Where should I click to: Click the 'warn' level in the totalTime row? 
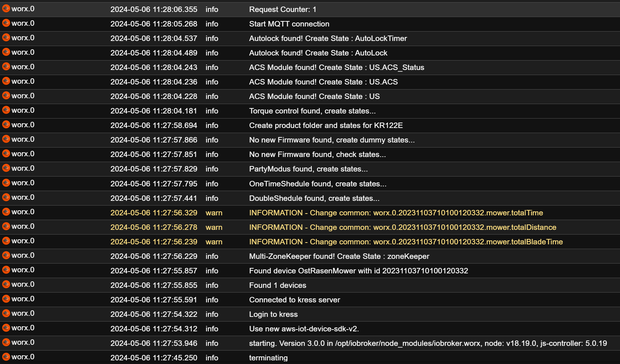(214, 213)
